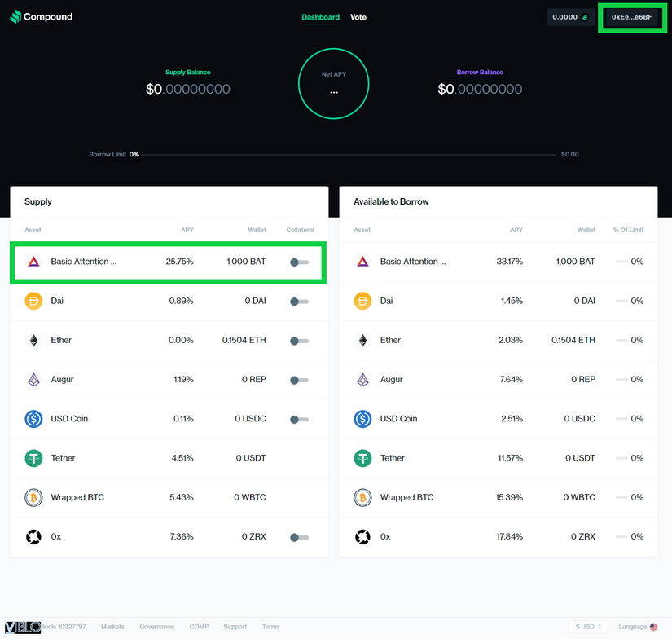
Task: Click the Tether icon in Borrow list
Action: pos(362,458)
